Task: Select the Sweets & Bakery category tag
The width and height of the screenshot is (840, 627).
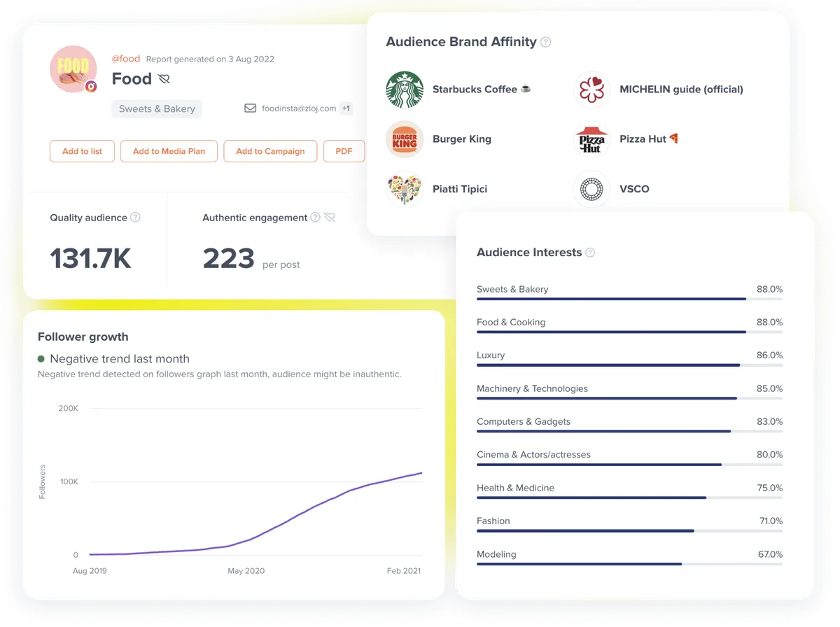Action: (x=157, y=108)
